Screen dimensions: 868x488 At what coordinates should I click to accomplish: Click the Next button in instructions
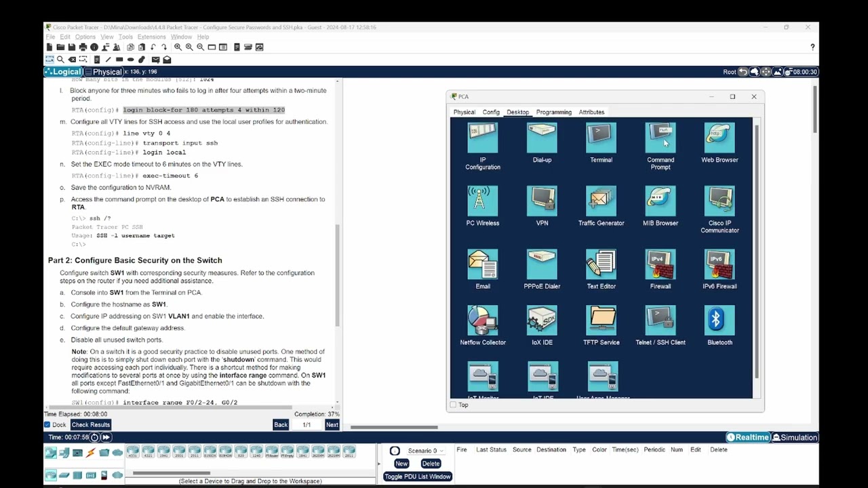tap(332, 425)
